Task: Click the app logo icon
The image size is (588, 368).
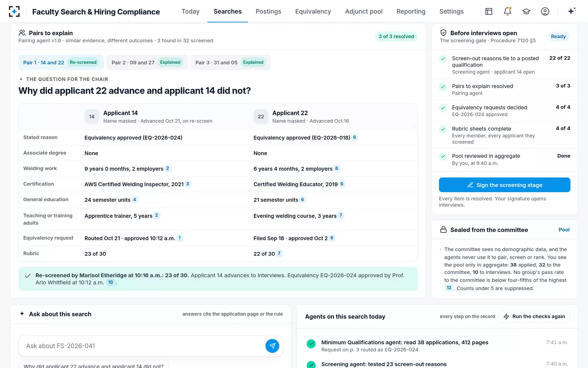Action: pos(14,11)
